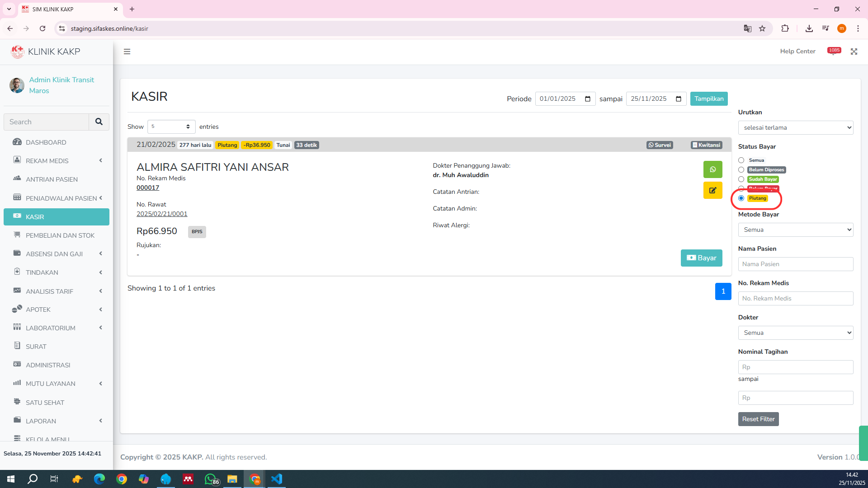Open VS Code from the taskbar
This screenshot has height=488, width=868.
pyautogui.click(x=277, y=479)
